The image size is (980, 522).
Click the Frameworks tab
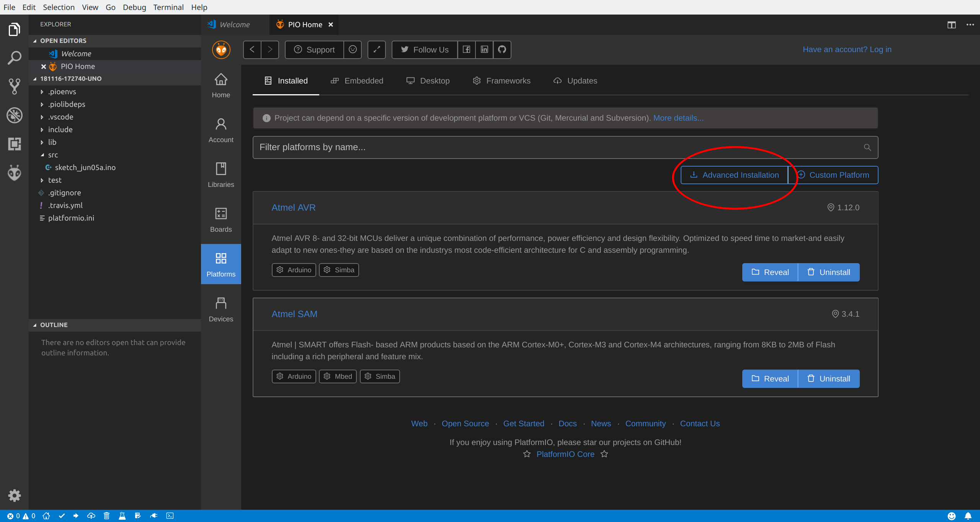pos(508,80)
